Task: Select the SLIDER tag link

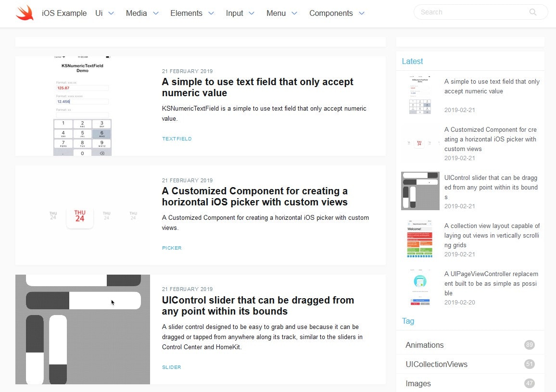Action: [x=171, y=367]
